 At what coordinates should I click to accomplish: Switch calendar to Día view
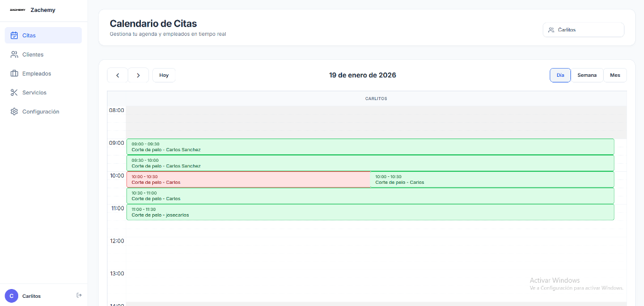point(560,76)
